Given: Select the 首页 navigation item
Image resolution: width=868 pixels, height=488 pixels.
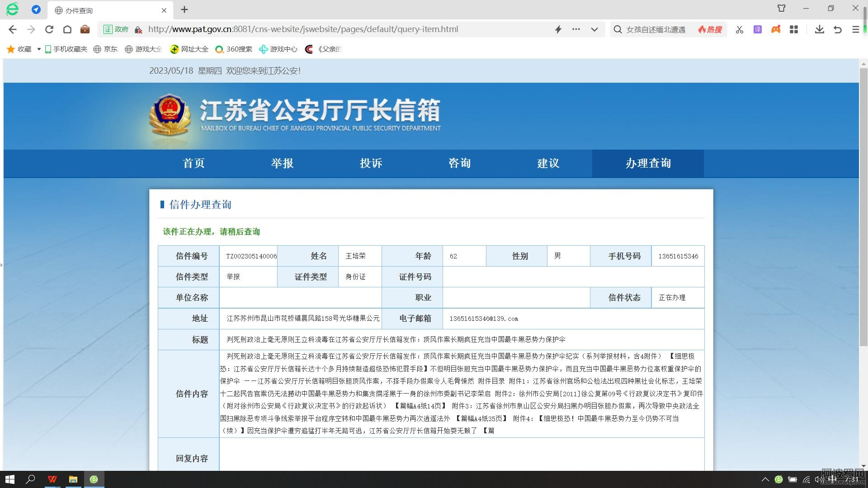Looking at the screenshot, I should click(193, 163).
